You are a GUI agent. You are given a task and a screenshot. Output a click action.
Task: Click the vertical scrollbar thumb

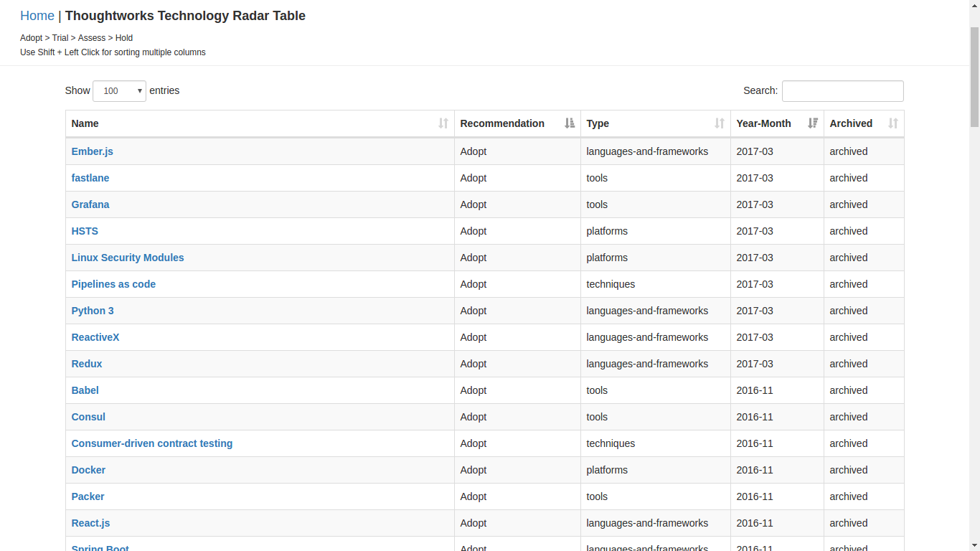tap(974, 77)
